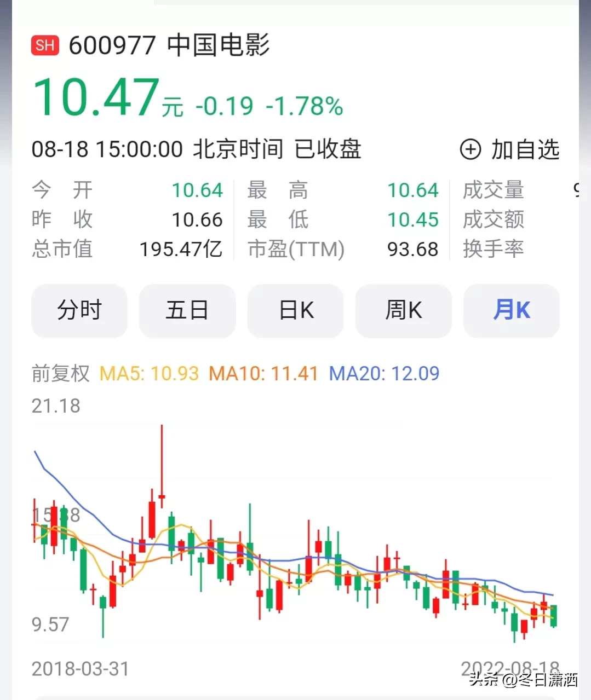591x700 pixels.
Task: Tap the latest green candlestick at chart's right edge
Action: pyautogui.click(x=554, y=616)
